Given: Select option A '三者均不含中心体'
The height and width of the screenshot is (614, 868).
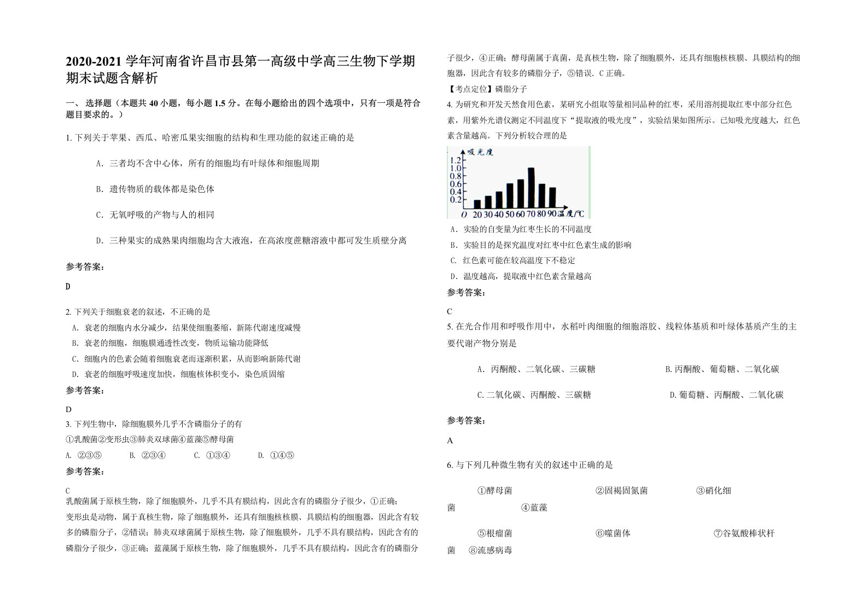Looking at the screenshot, I should (x=207, y=163).
